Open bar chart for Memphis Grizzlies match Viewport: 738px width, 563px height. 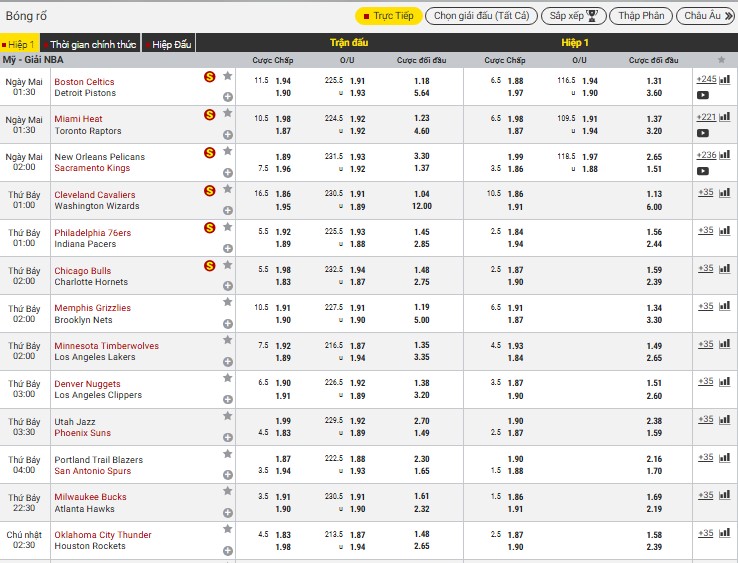[725, 306]
